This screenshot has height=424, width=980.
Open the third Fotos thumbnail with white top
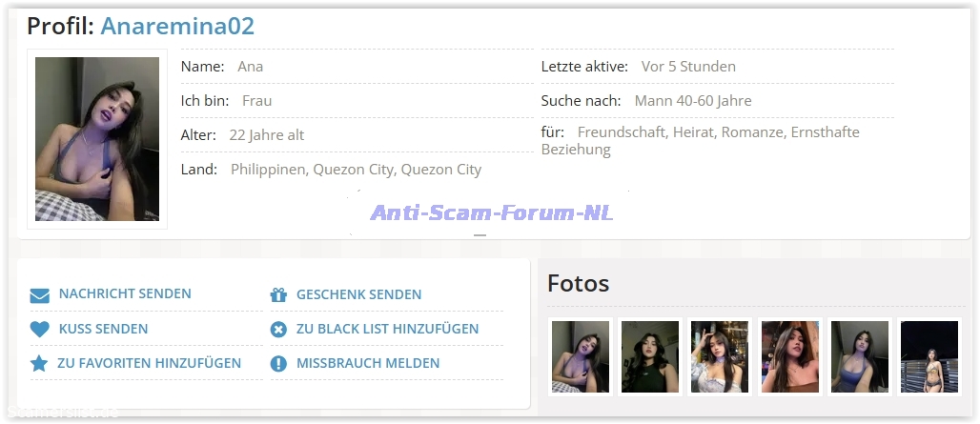tap(720, 356)
